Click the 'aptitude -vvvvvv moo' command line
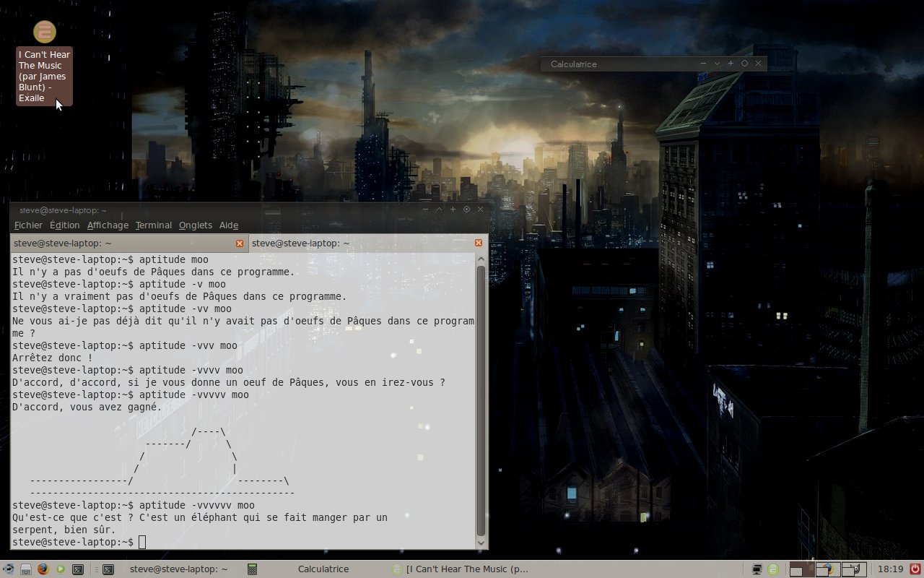Viewport: 924px width, 578px height. (x=197, y=505)
